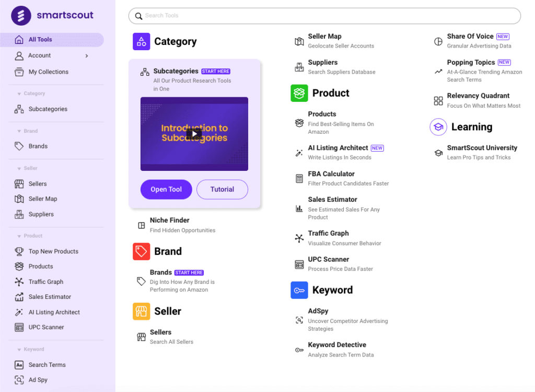535x392 pixels.
Task: Click the sidebar Traffic Graph icon
Action: 19,282
